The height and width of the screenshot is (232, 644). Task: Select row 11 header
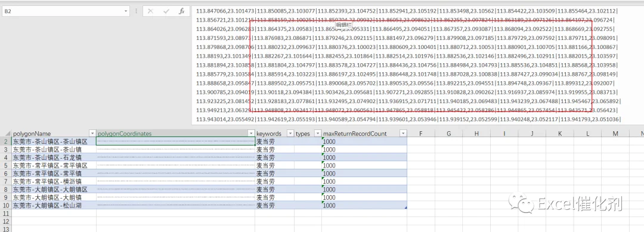(6, 214)
